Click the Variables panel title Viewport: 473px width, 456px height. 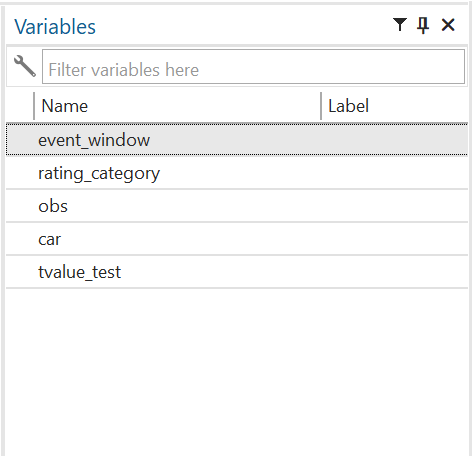click(x=55, y=27)
